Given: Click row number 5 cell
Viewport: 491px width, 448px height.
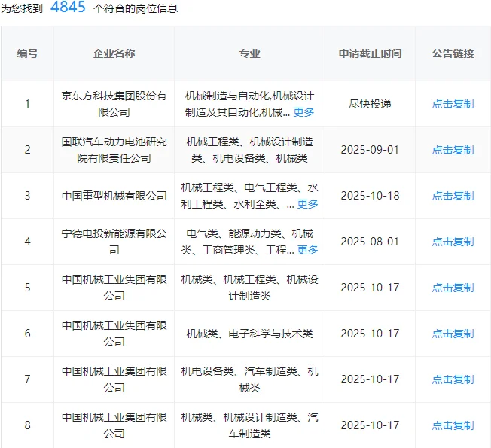Looking at the screenshot, I should point(28,288).
